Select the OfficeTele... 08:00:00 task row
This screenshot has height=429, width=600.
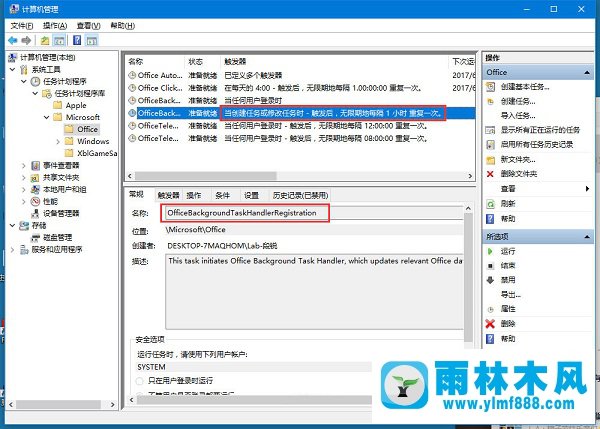[x=301, y=139]
